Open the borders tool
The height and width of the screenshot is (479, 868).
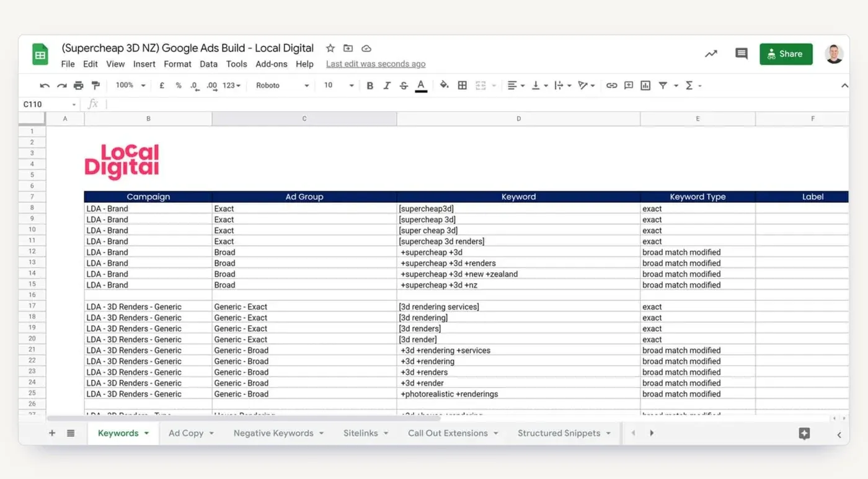click(462, 86)
